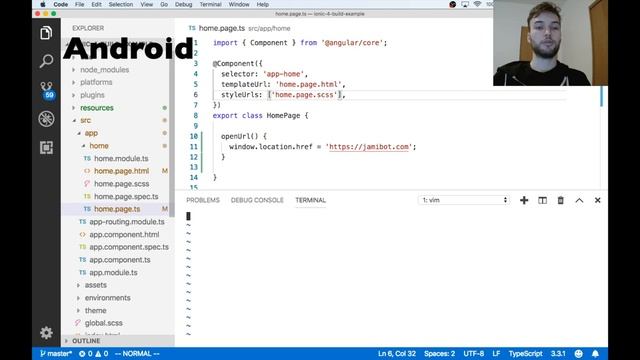Open Source Control view with 59 badge

pos(47,90)
